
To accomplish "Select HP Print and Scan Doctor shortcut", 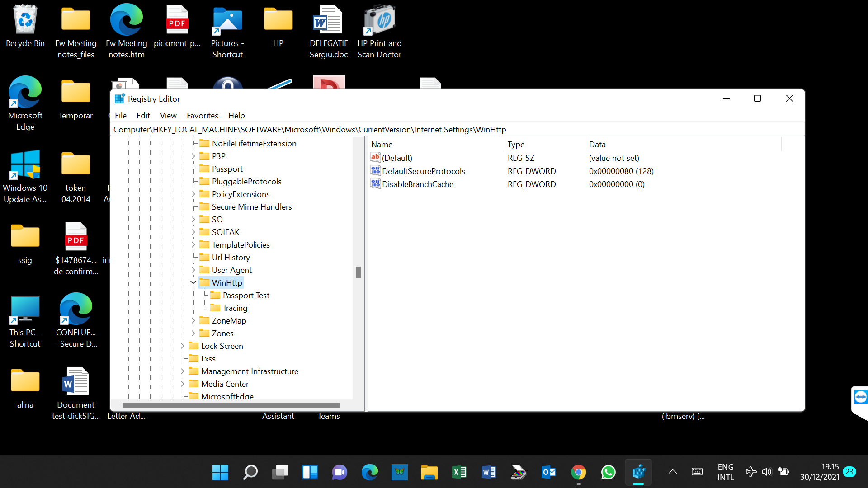I will tap(380, 32).
